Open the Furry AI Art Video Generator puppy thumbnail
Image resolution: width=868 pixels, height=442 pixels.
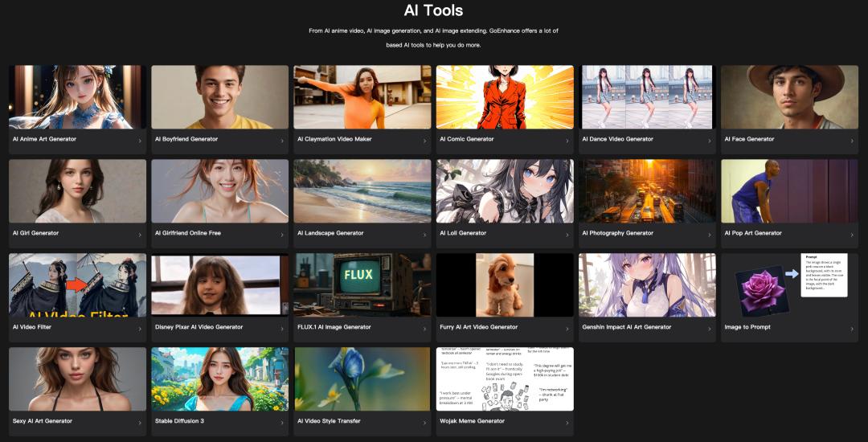click(x=505, y=284)
